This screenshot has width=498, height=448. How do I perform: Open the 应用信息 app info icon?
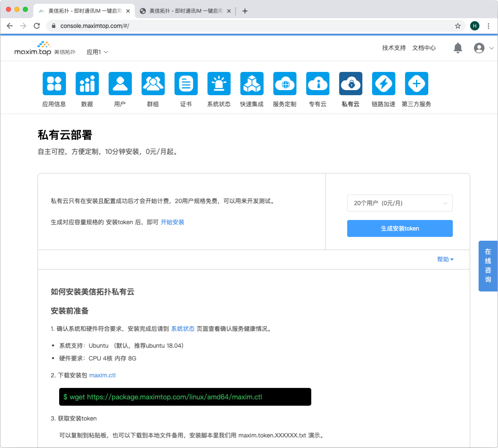click(54, 84)
